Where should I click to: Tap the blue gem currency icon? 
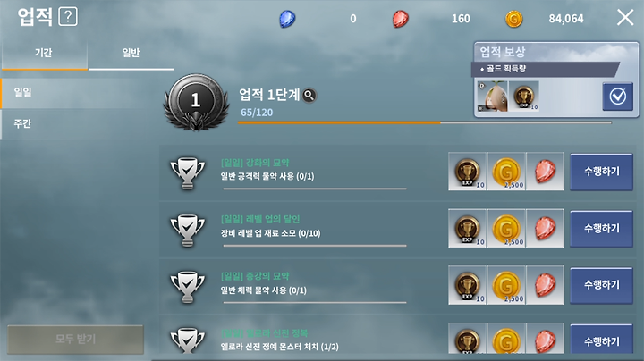[287, 19]
